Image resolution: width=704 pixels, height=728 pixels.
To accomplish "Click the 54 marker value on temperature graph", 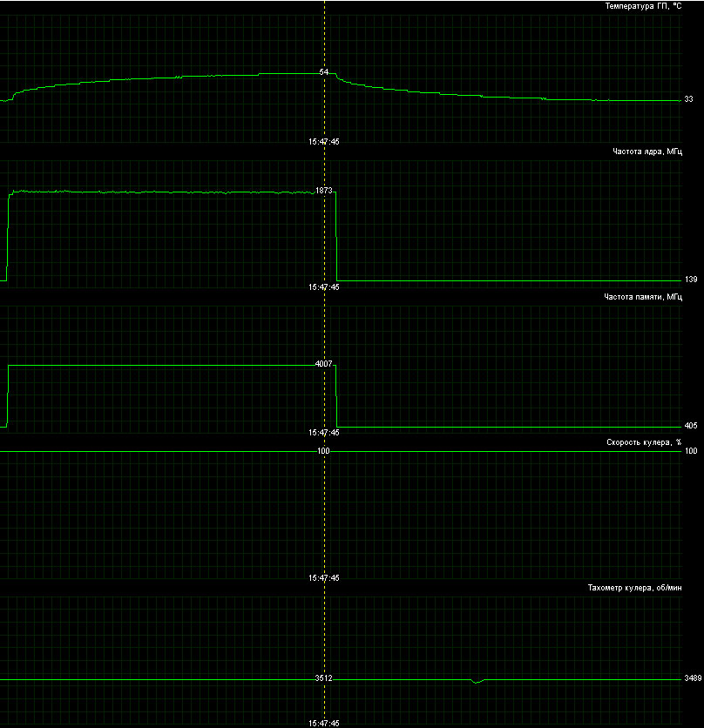I will tap(323, 72).
